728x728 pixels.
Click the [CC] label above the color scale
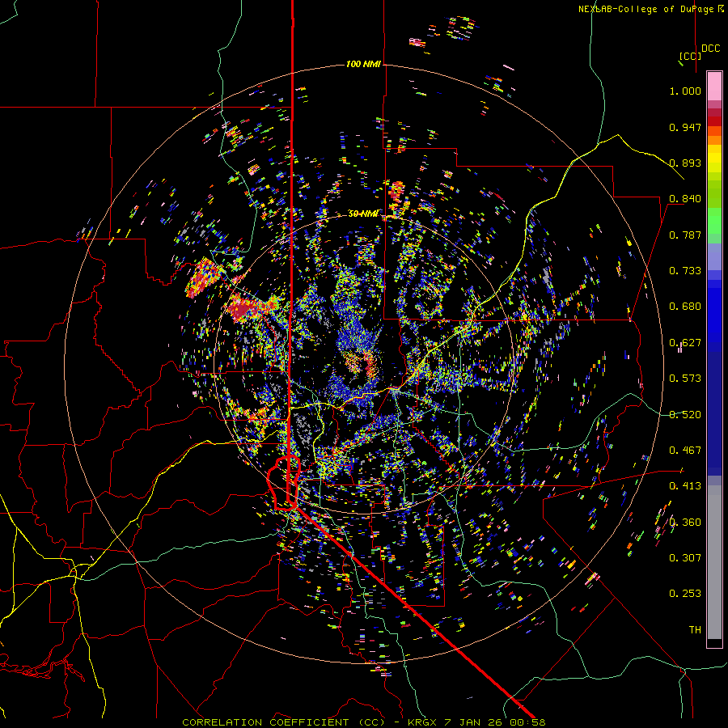click(x=690, y=56)
